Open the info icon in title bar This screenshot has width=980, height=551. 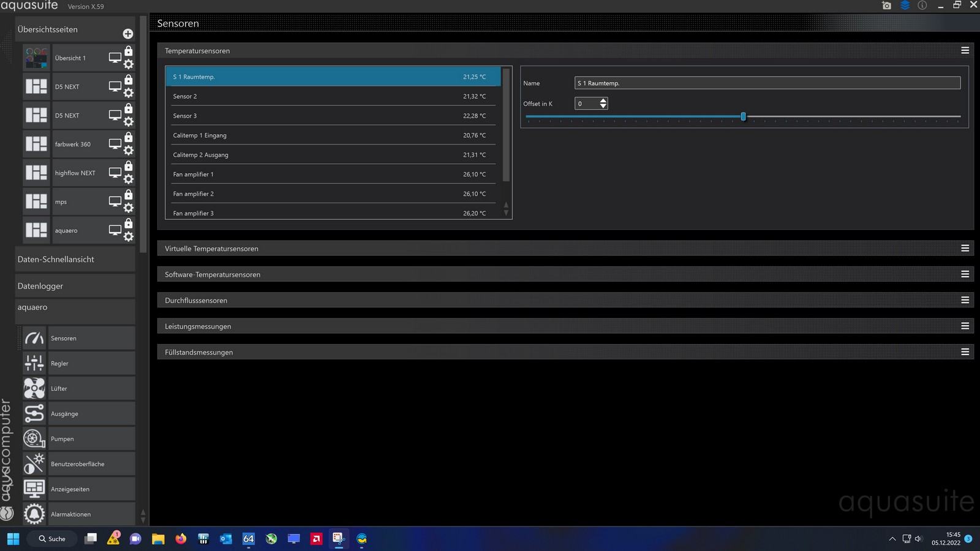click(922, 6)
